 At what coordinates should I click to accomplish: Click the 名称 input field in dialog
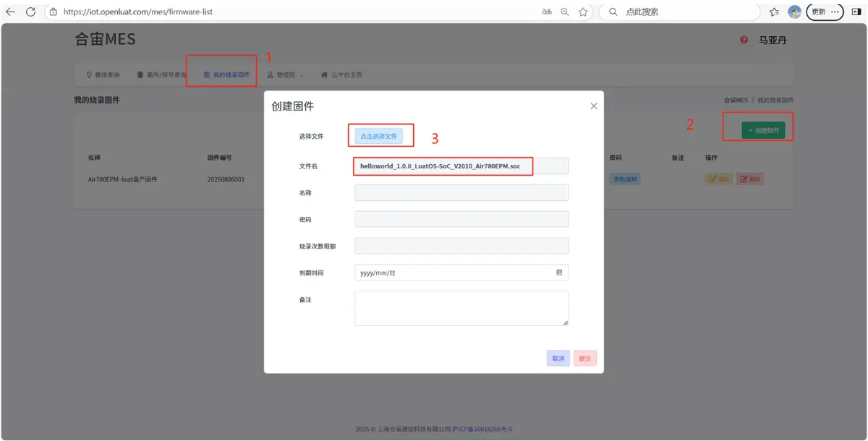461,192
